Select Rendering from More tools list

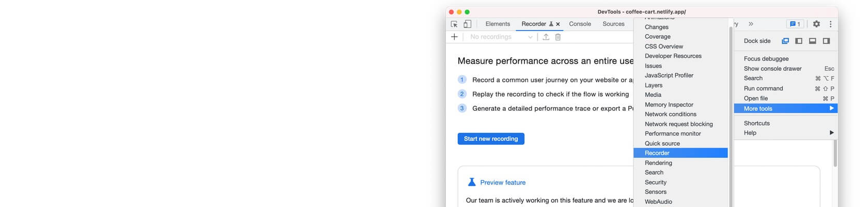coord(658,163)
